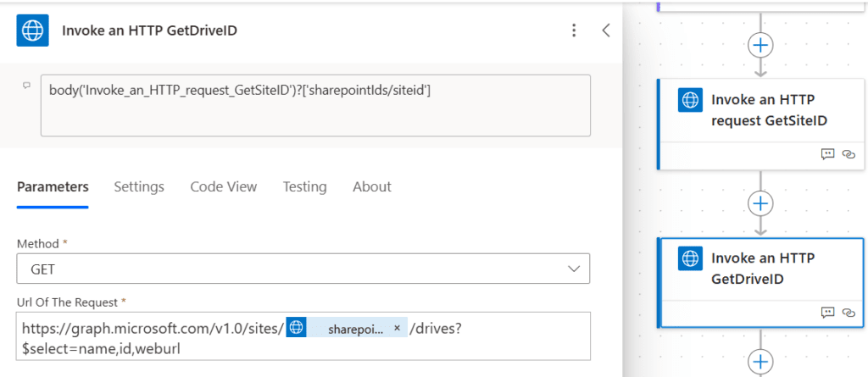Collapse the action details panel with chevron

605,30
